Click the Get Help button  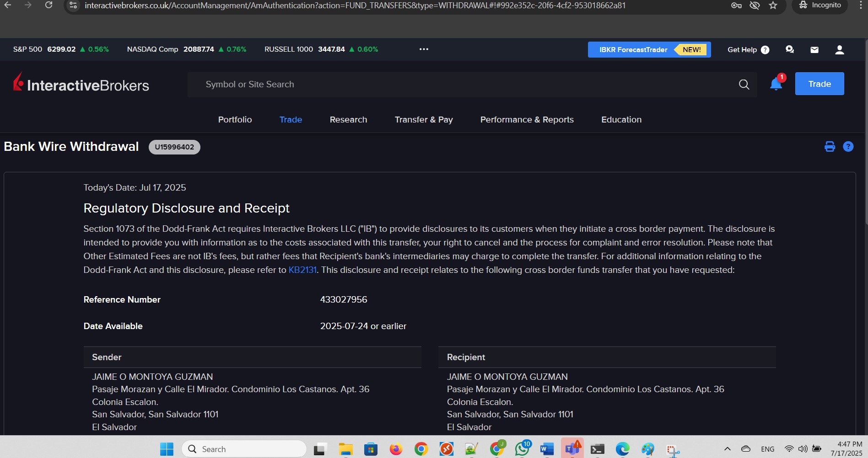pyautogui.click(x=748, y=50)
